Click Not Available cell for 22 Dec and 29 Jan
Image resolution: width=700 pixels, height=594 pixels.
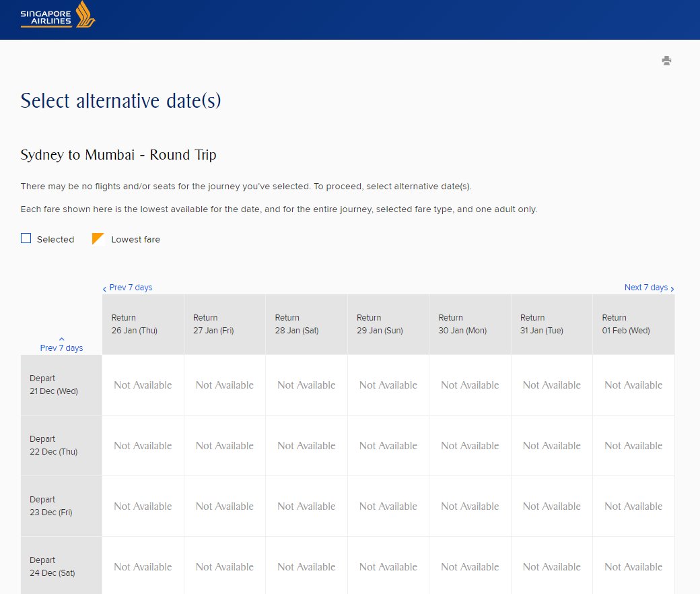[388, 446]
